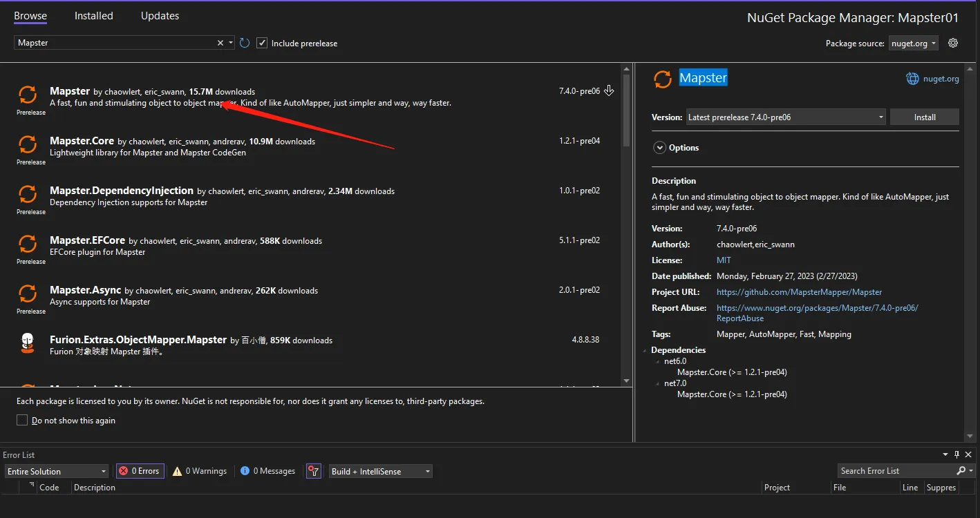Click the install download arrow for Mapster 7.4.0-pre06
This screenshot has height=518, width=980.
[609, 90]
